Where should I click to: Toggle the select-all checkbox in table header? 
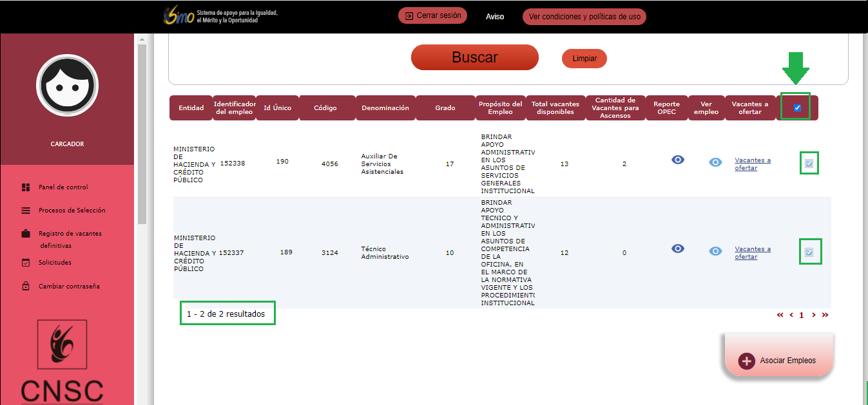point(797,108)
